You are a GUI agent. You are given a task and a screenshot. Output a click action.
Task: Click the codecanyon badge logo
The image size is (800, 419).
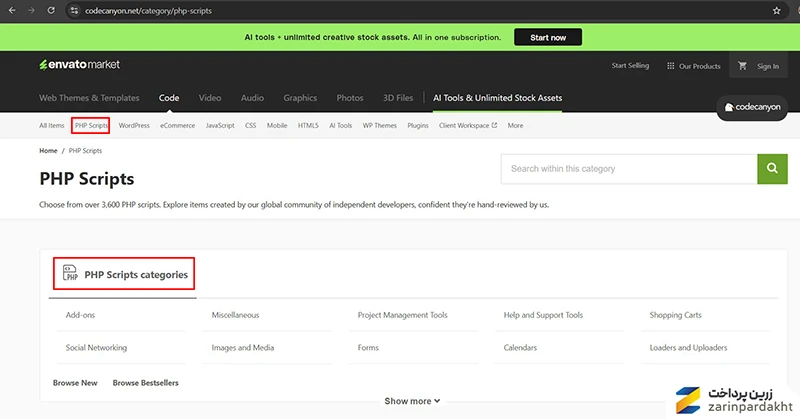pyautogui.click(x=753, y=107)
